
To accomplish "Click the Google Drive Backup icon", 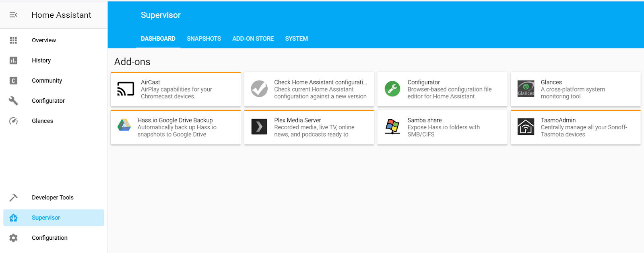I will click(124, 125).
